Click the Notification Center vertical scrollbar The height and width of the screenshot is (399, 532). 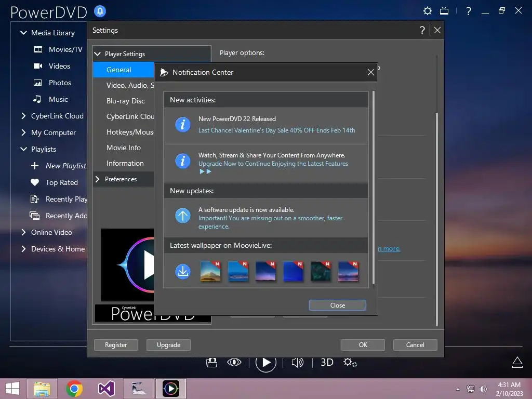tap(374, 187)
